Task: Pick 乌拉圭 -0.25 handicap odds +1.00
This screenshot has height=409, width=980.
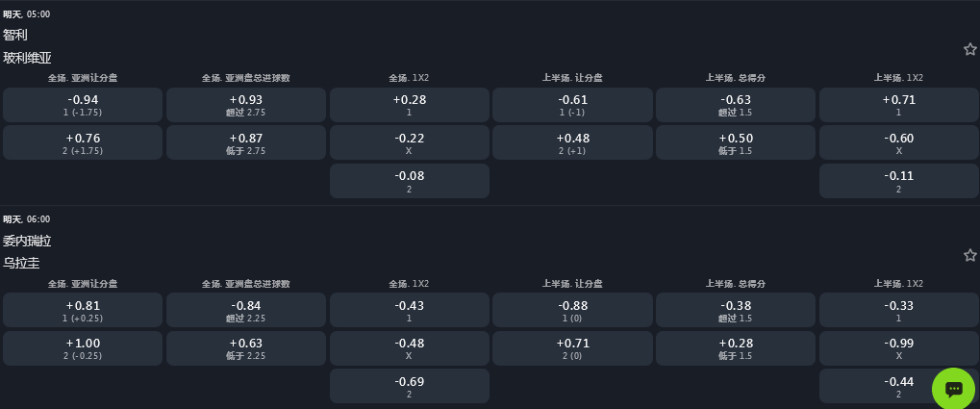Action: pos(83,348)
